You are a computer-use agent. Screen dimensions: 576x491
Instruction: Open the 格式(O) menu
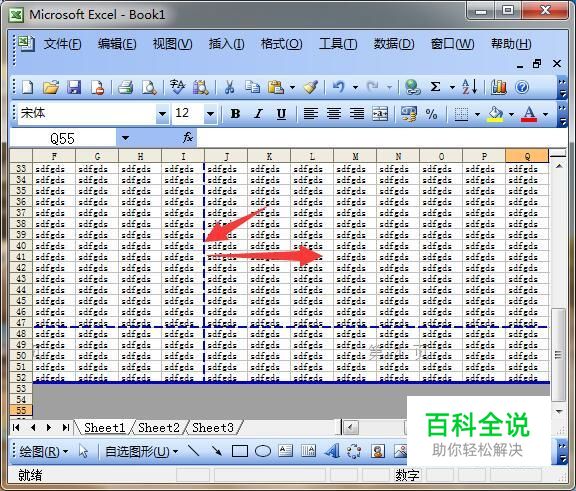pyautogui.click(x=281, y=44)
